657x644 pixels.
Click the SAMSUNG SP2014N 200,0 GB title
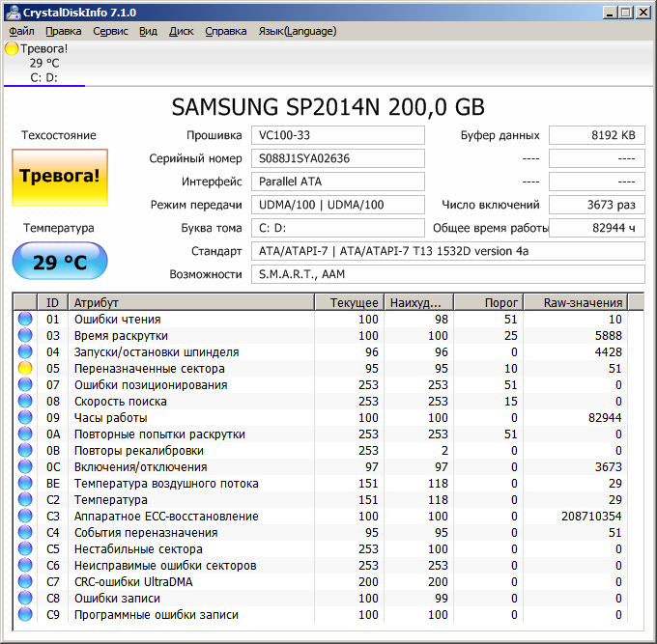tap(328, 107)
